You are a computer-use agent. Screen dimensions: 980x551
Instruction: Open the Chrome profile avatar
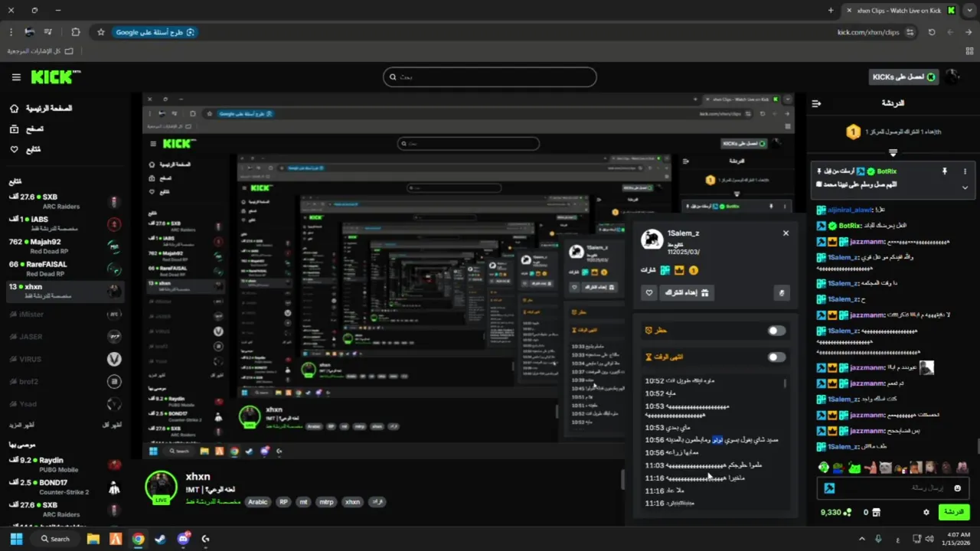[x=29, y=32]
